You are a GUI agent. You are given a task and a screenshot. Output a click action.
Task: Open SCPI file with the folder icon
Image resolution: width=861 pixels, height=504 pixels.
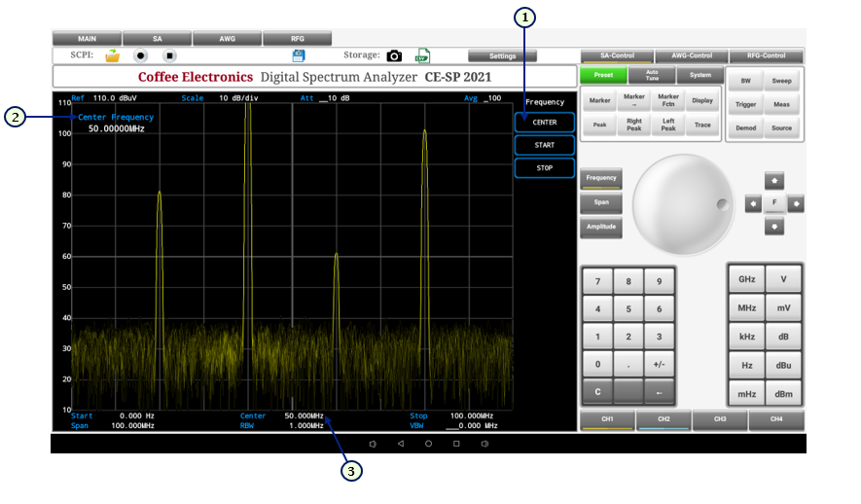click(113, 56)
